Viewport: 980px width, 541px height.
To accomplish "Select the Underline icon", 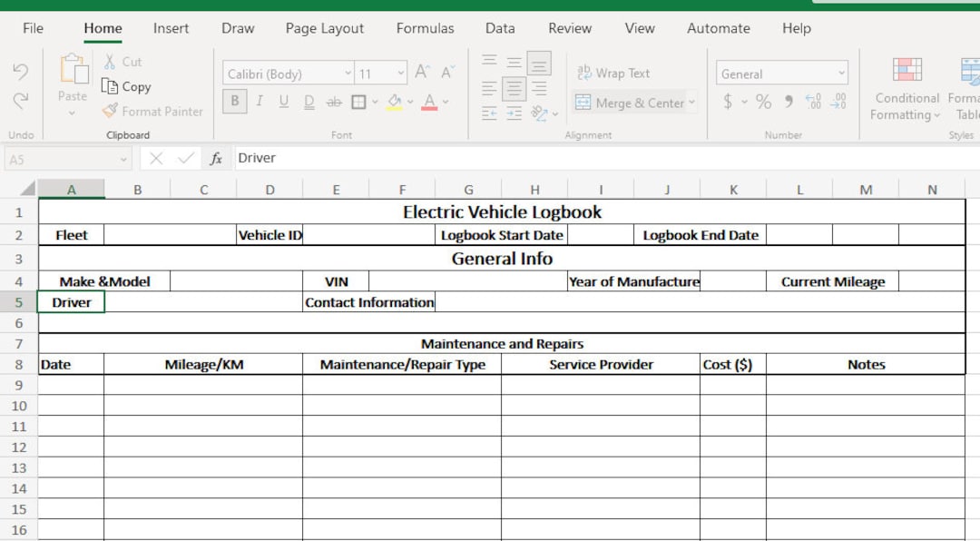I will pos(283,102).
